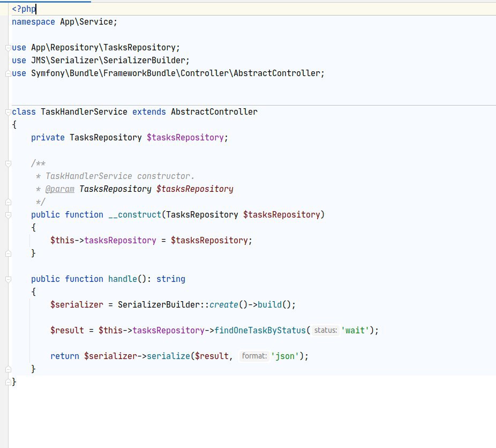Click the fold end marker beside the AbstractController import
Image resolution: width=496 pixels, height=448 pixels.
click(8, 73)
